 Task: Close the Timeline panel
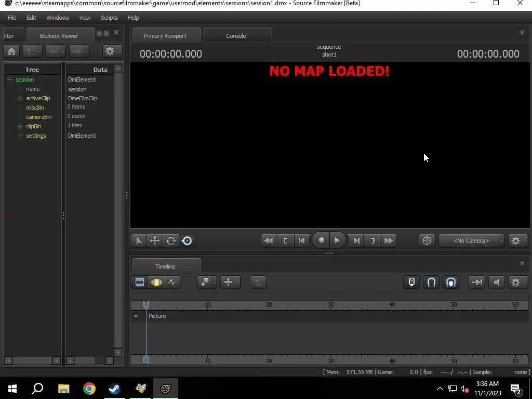522,263
